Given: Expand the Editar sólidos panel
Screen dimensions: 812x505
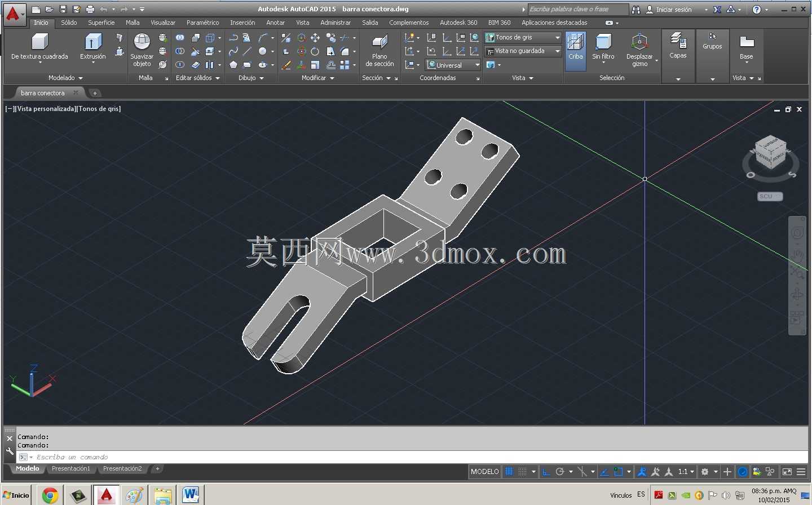Looking at the screenshot, I should (x=197, y=78).
